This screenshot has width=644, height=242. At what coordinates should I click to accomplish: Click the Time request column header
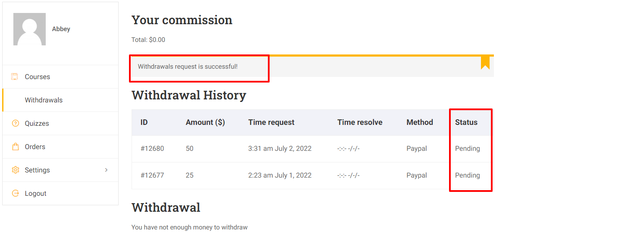271,122
